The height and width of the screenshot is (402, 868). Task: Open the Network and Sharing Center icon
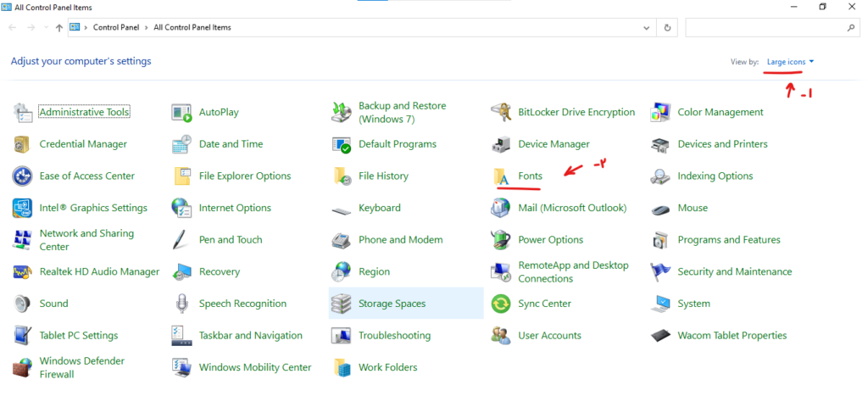pyautogui.click(x=23, y=240)
